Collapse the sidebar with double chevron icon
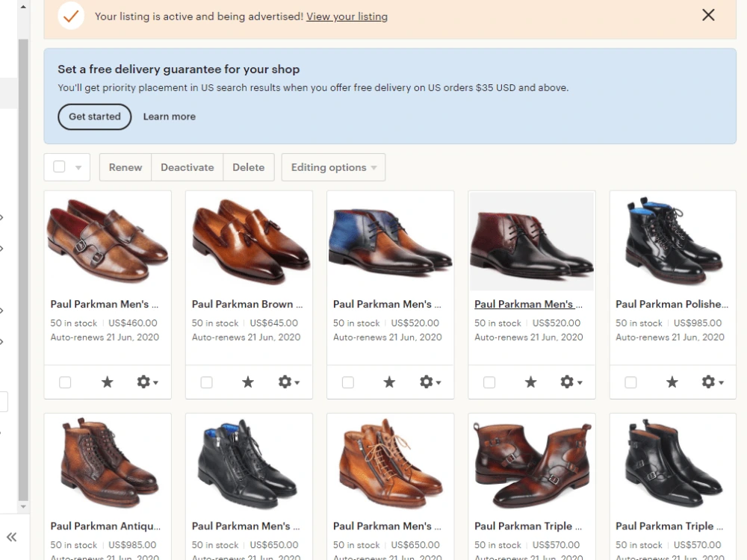 [11, 537]
